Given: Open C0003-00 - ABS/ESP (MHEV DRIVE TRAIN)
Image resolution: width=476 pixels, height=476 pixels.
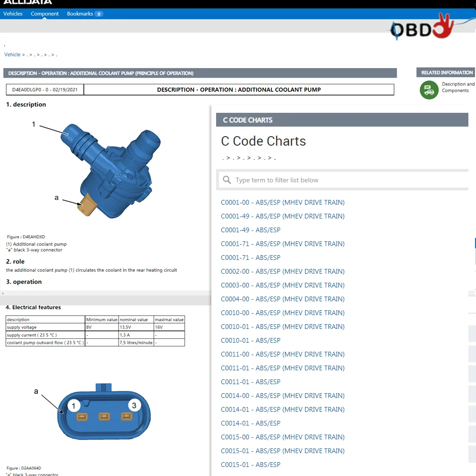Looking at the screenshot, I should [x=283, y=285].
